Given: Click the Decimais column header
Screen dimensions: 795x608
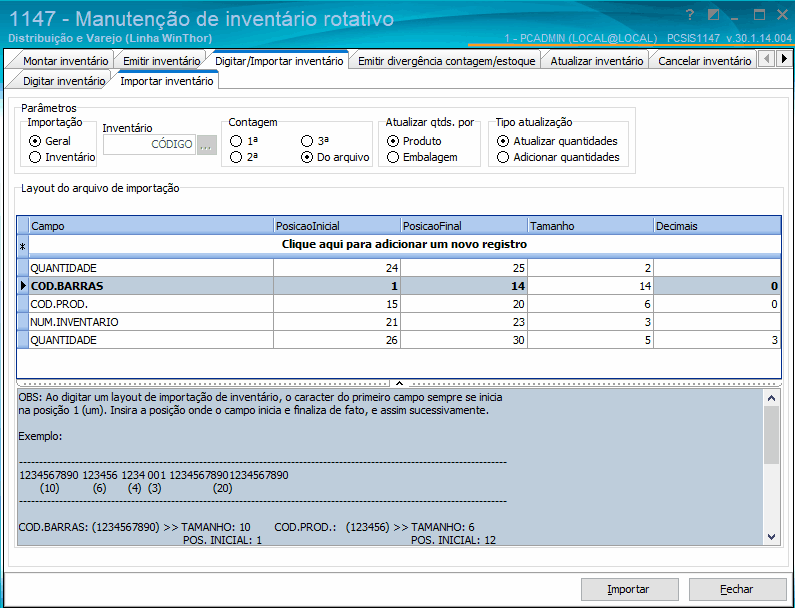Looking at the screenshot, I should (x=717, y=226).
